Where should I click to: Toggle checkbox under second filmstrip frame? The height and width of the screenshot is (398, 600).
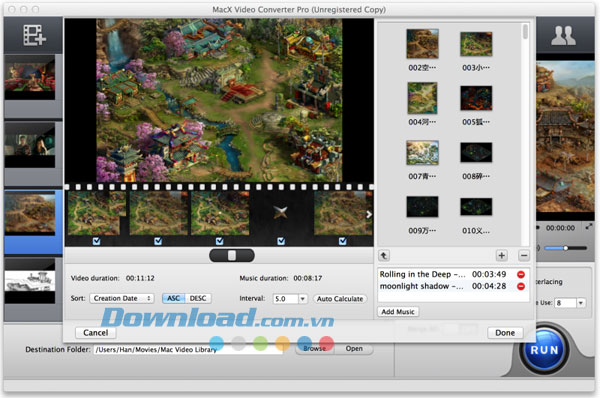click(158, 241)
